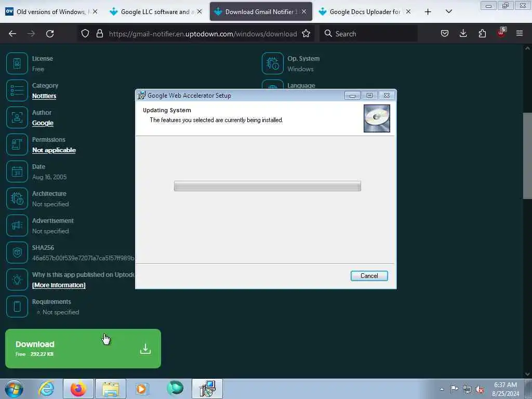The width and height of the screenshot is (532, 399).
Task: Click the muted volume tray icon
Action: [480, 390]
